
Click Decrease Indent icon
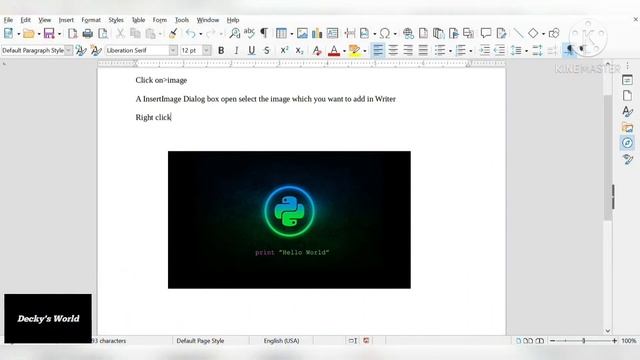click(499, 50)
